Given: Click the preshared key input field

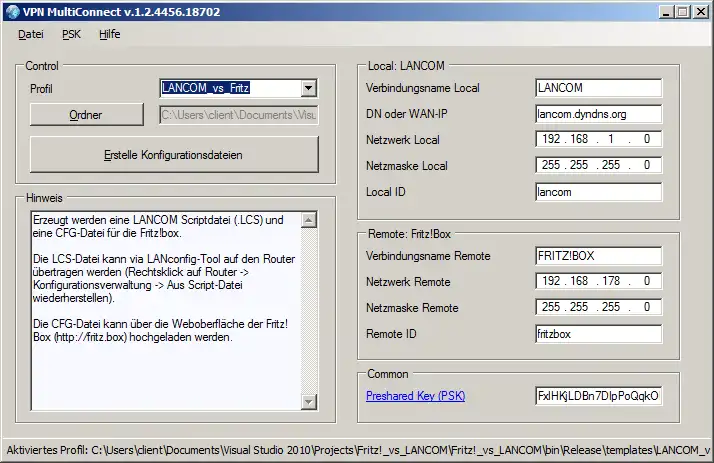Looking at the screenshot, I should 598,396.
